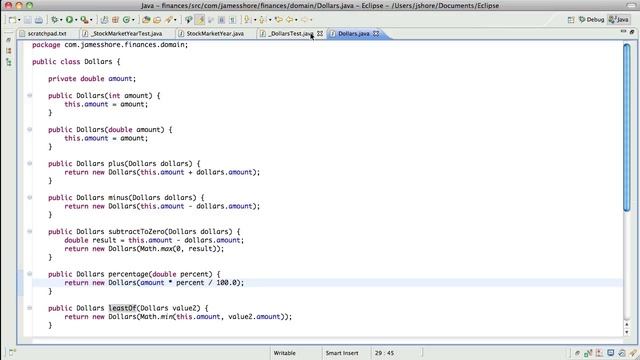The height and width of the screenshot is (360, 640).
Task: Select the Dollars.java editor tab
Action: [353, 33]
